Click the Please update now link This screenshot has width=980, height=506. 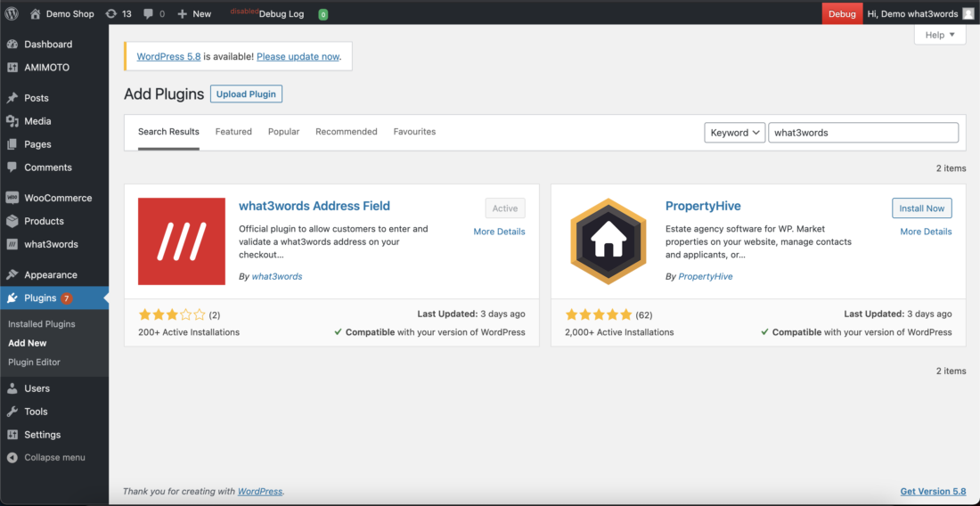click(298, 56)
